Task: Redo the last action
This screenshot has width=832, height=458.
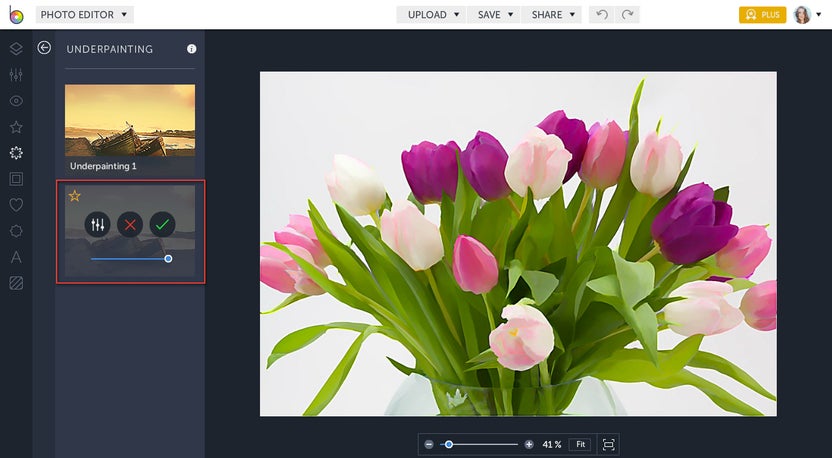Action: [627, 15]
